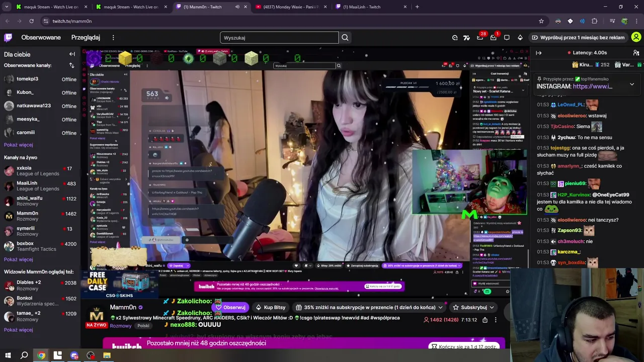
Task: Open Przeglądaj navigation item
Action: pos(86,37)
